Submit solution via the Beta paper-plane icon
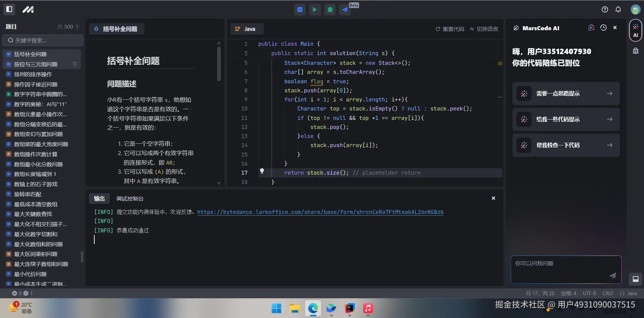644x318 pixels. [x=345, y=9]
